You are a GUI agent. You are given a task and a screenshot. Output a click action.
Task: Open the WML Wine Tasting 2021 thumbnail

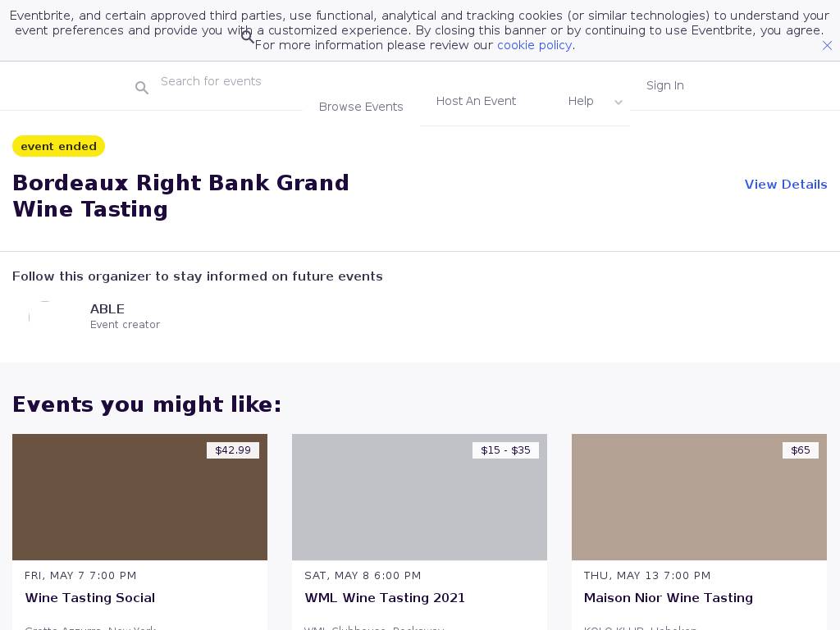coord(419,497)
